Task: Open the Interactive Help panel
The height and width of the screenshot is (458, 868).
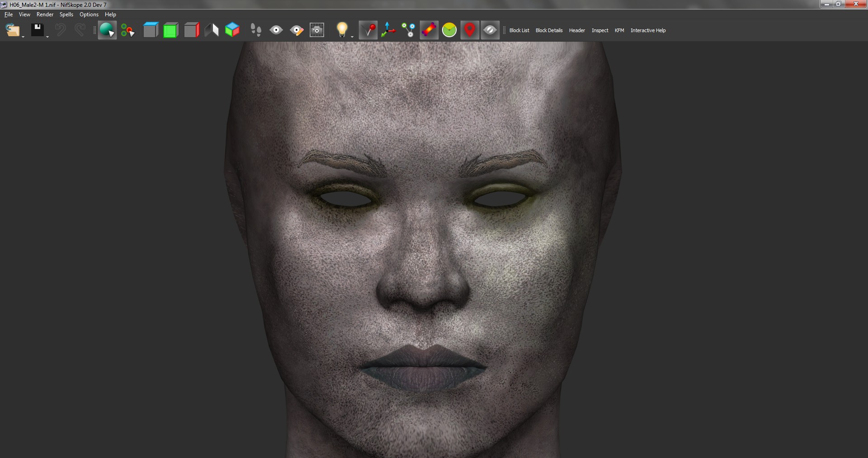Action: coord(648,30)
